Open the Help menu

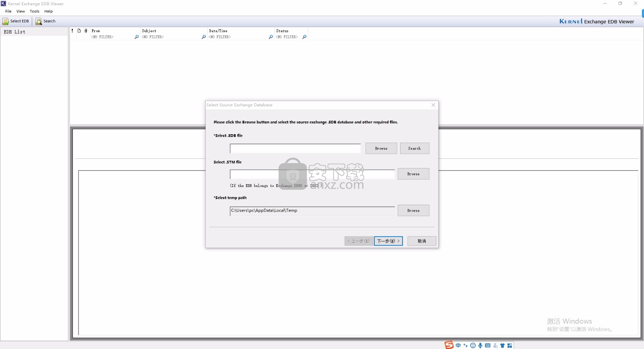(x=48, y=11)
